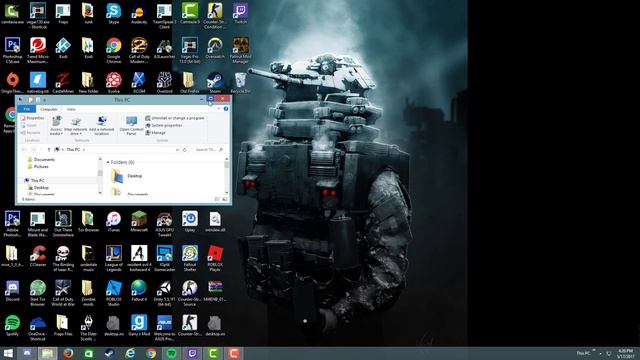
Task: Select the Evolve desktop shortcut
Action: click(113, 82)
